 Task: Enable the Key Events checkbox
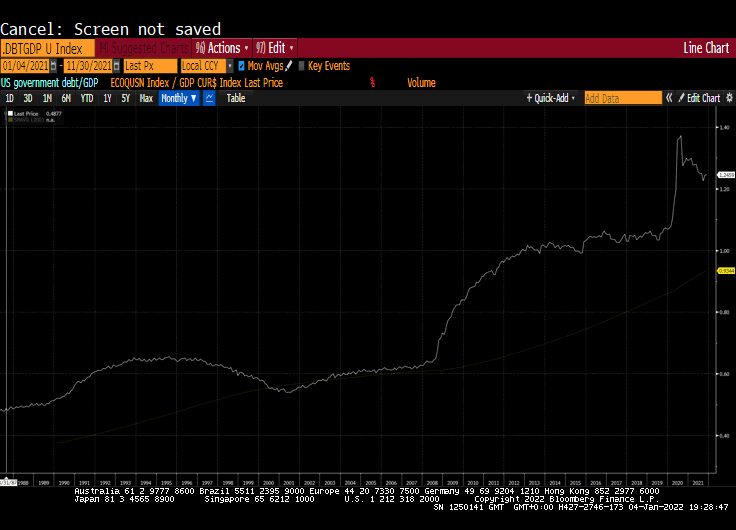(302, 66)
